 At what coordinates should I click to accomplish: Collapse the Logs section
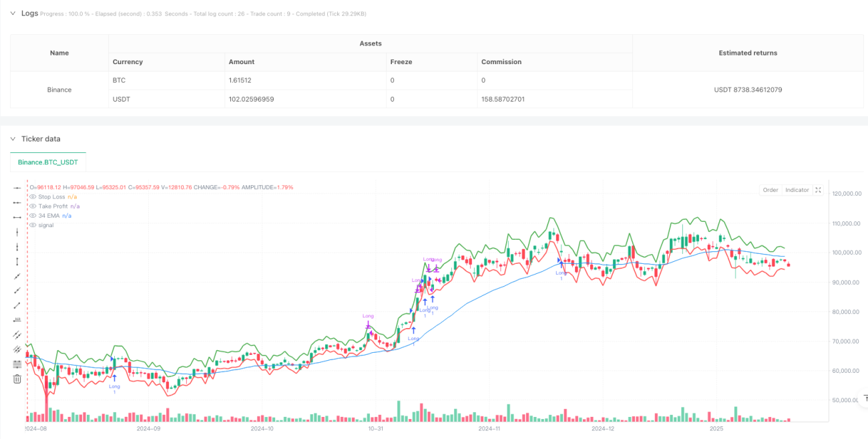(13, 13)
